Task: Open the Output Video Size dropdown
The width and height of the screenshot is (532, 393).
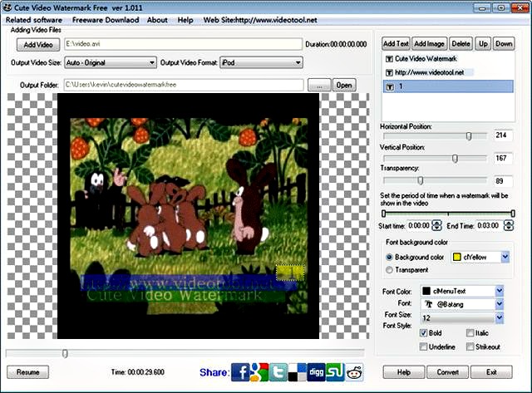Action: [111, 62]
